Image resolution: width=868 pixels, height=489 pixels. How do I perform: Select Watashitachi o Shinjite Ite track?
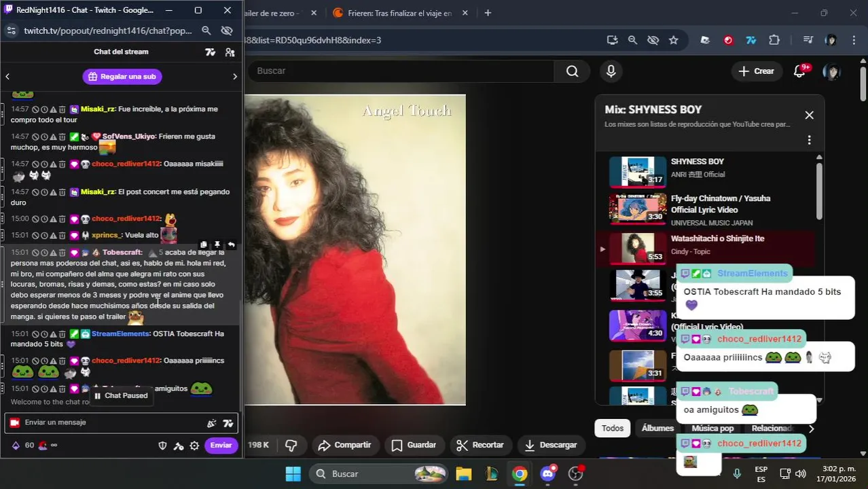706,248
